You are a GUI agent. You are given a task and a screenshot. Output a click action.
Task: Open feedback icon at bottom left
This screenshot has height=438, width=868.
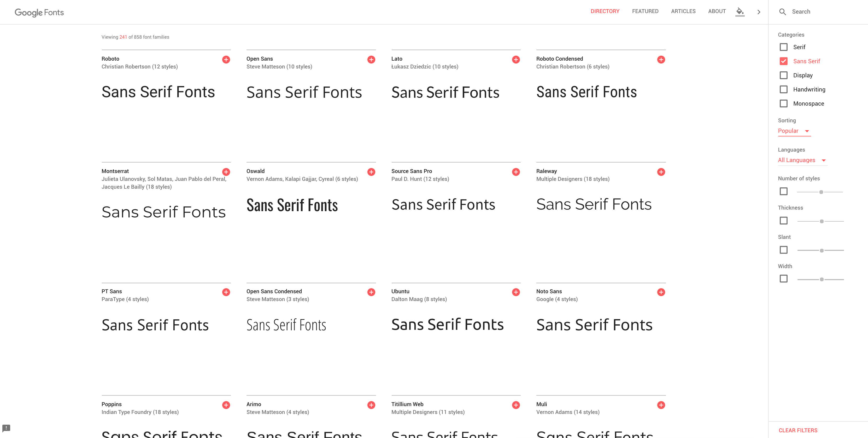click(7, 428)
